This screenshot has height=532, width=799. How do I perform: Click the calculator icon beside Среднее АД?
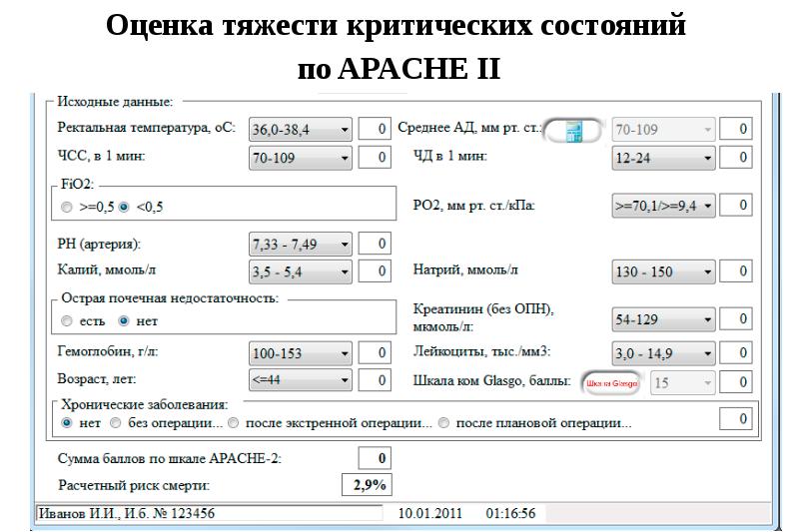coord(574,130)
